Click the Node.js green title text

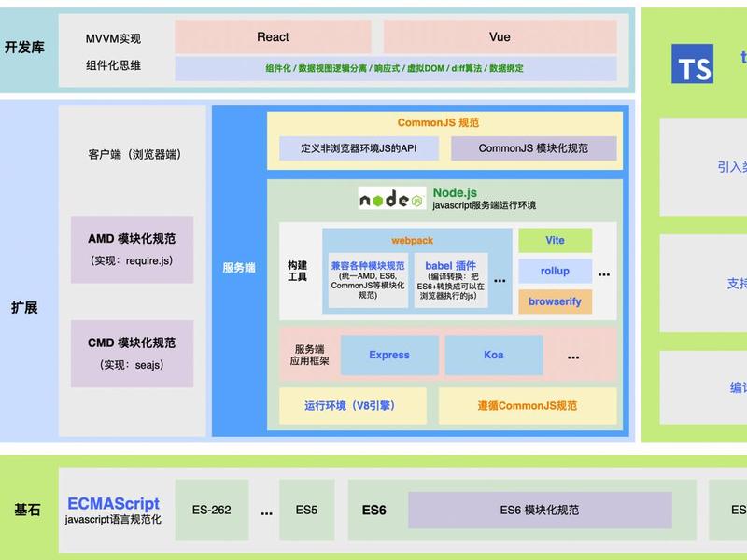[455, 192]
